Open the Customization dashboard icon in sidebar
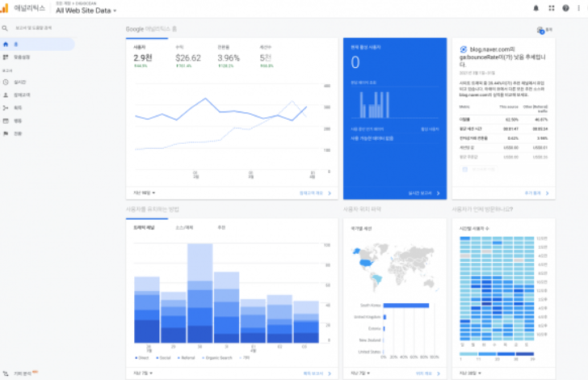The image size is (588, 380). tap(6, 57)
